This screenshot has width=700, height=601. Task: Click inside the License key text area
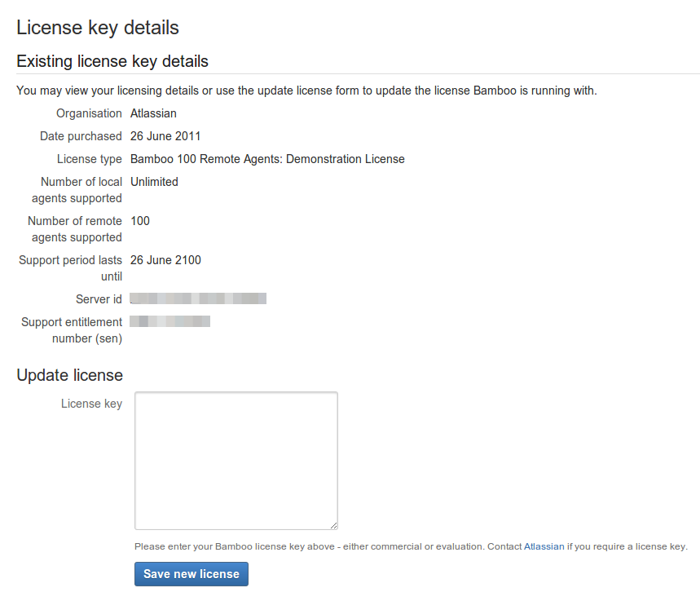236,461
